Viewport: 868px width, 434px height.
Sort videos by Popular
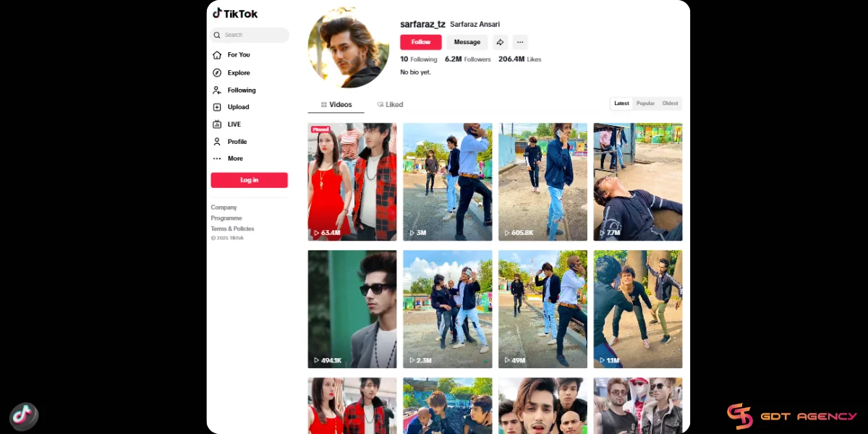point(645,103)
